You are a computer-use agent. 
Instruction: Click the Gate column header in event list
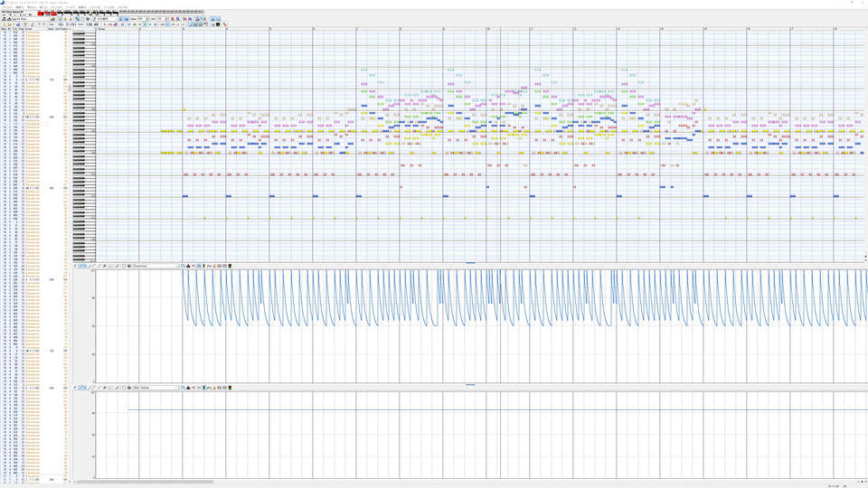click(50, 29)
